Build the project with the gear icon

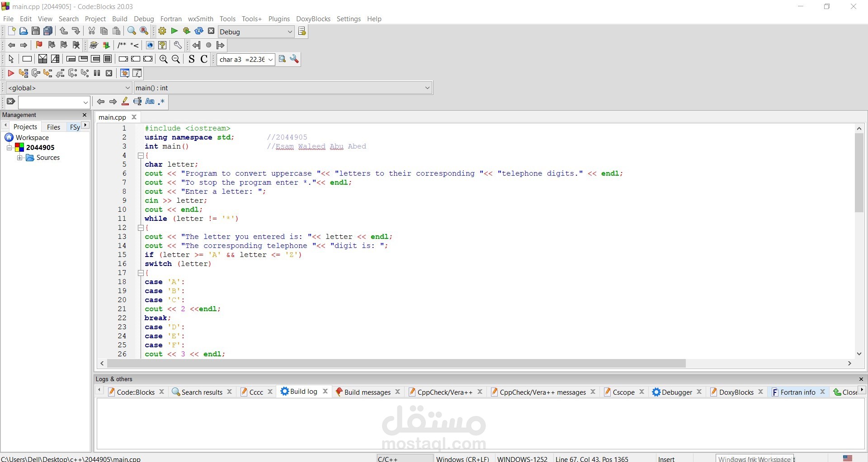click(162, 31)
